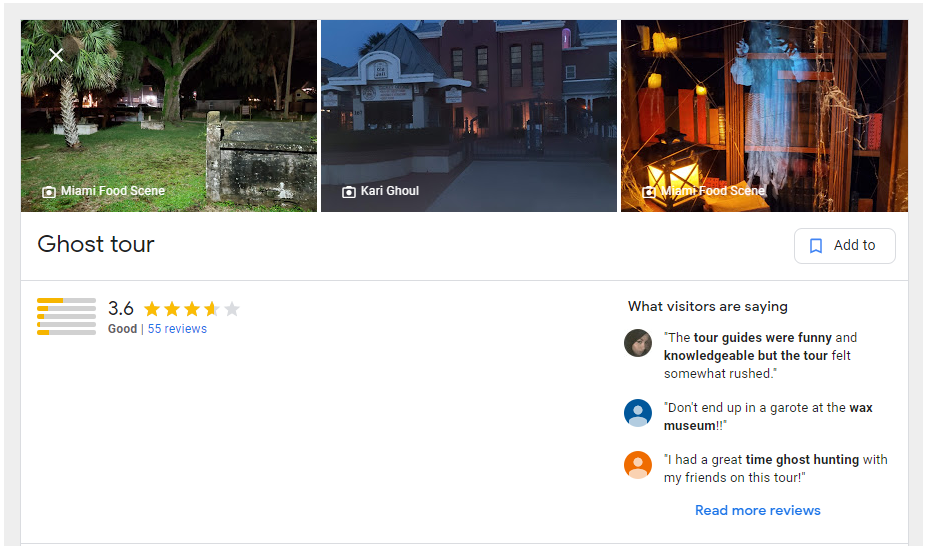Viewport: 931px width, 546px height.
Task: Open the wax museum garote review
Action: coord(768,417)
